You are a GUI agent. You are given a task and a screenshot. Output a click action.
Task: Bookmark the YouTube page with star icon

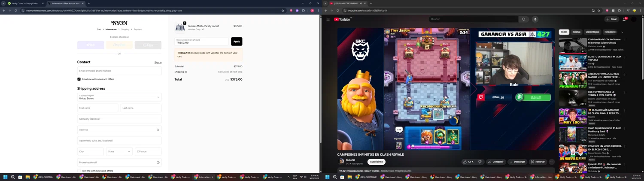tap(598, 11)
